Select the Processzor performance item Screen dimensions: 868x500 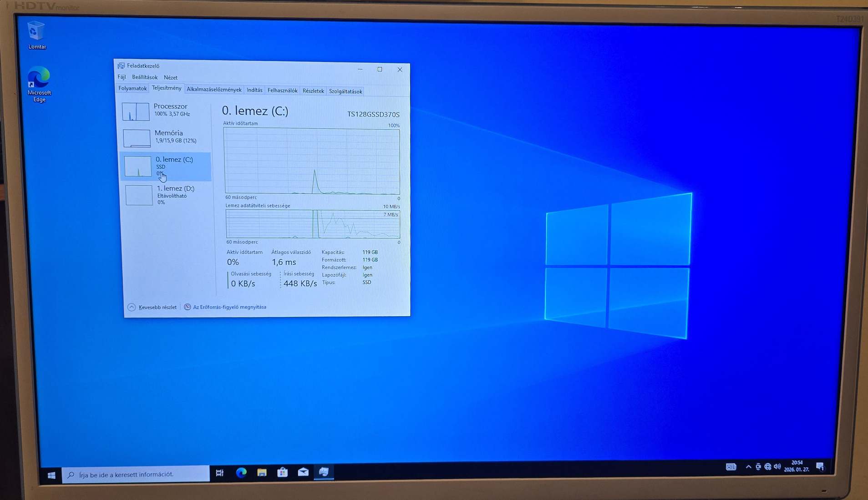(x=166, y=111)
